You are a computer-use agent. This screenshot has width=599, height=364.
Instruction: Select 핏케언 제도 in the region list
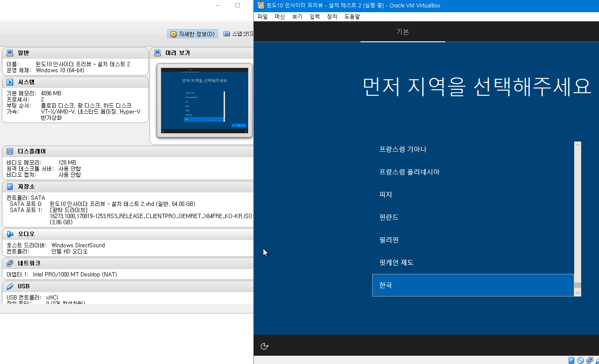473,263
